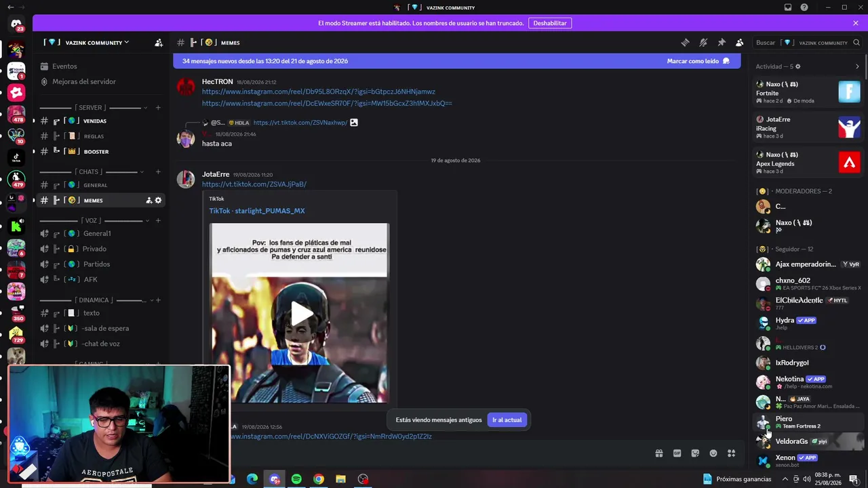Open the texto channel
868x488 pixels.
point(102,313)
